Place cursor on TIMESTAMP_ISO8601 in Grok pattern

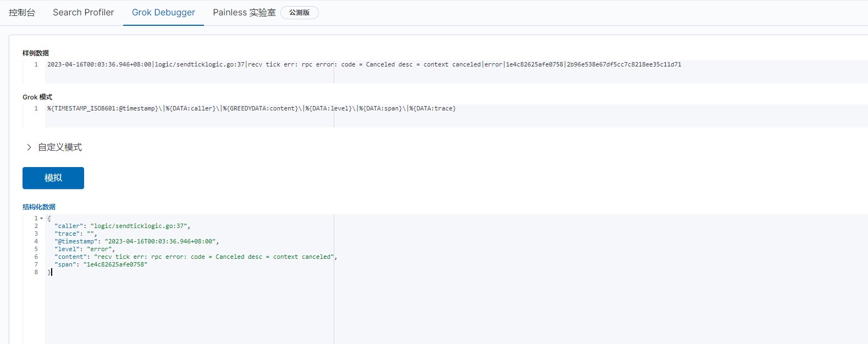click(x=82, y=109)
